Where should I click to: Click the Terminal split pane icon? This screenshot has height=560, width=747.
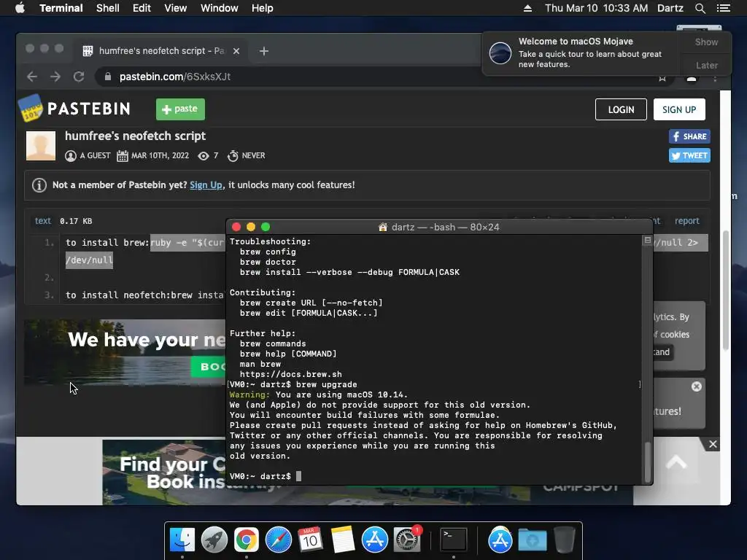[647, 241]
